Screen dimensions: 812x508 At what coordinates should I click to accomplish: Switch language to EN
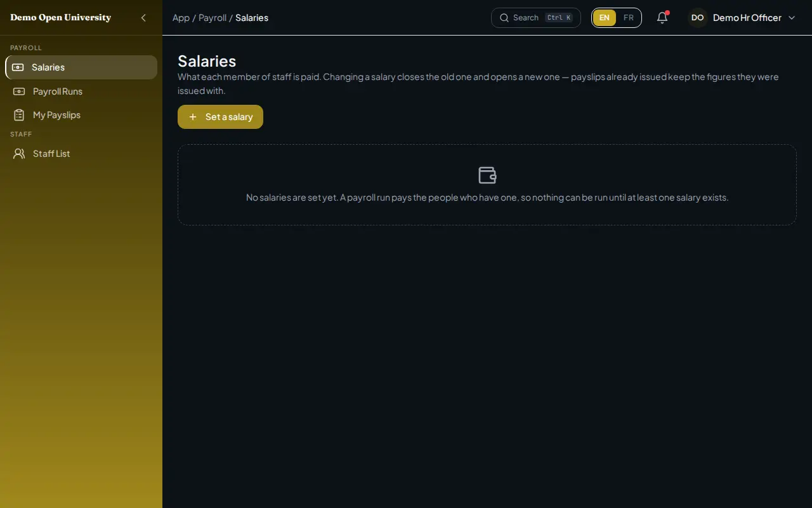605,18
